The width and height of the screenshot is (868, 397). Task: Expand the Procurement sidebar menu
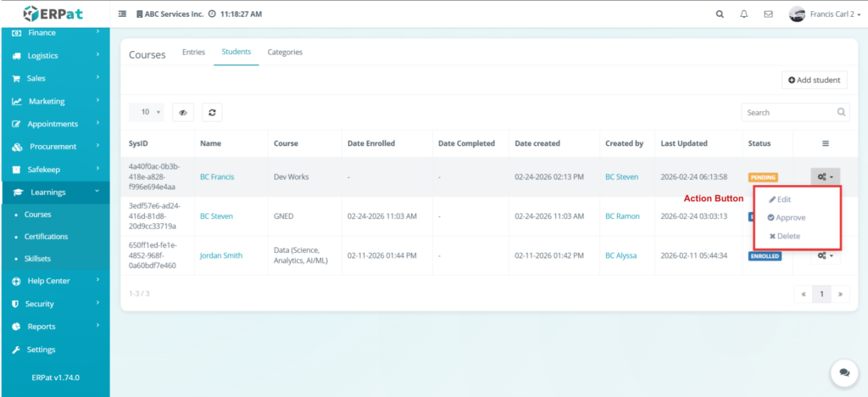click(55, 147)
